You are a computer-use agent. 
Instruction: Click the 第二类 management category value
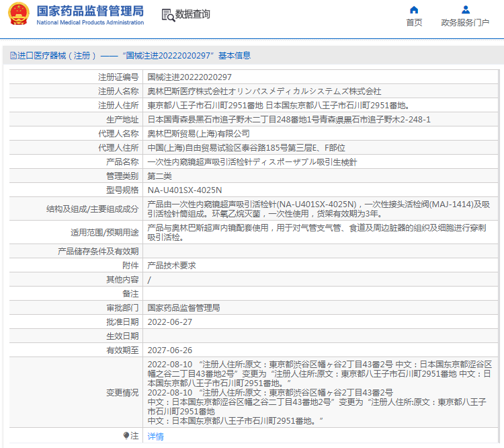click(159, 176)
